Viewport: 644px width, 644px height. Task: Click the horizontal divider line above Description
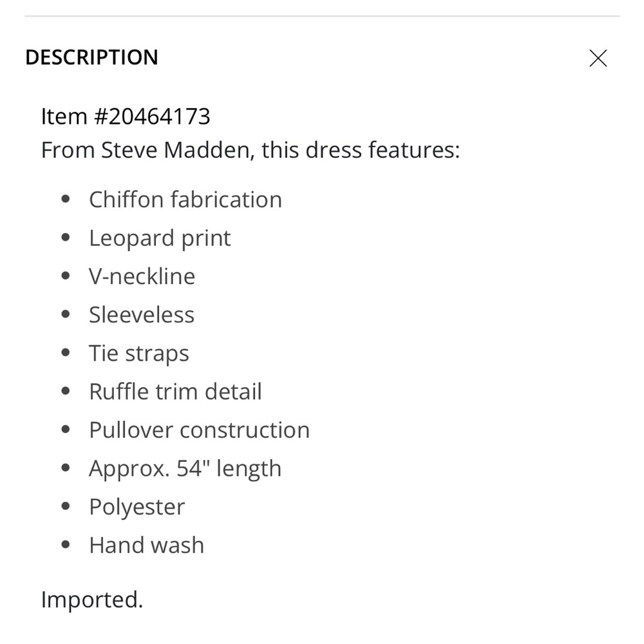click(322, 16)
